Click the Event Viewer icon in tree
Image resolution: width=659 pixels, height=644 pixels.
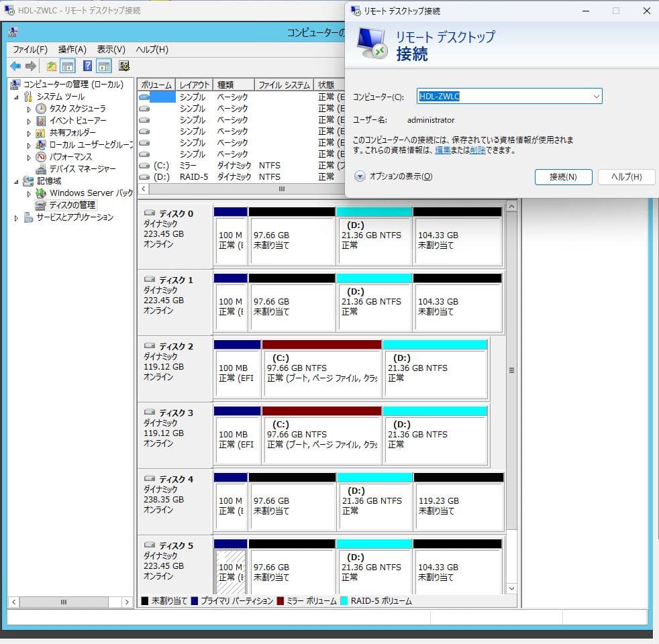coord(41,121)
